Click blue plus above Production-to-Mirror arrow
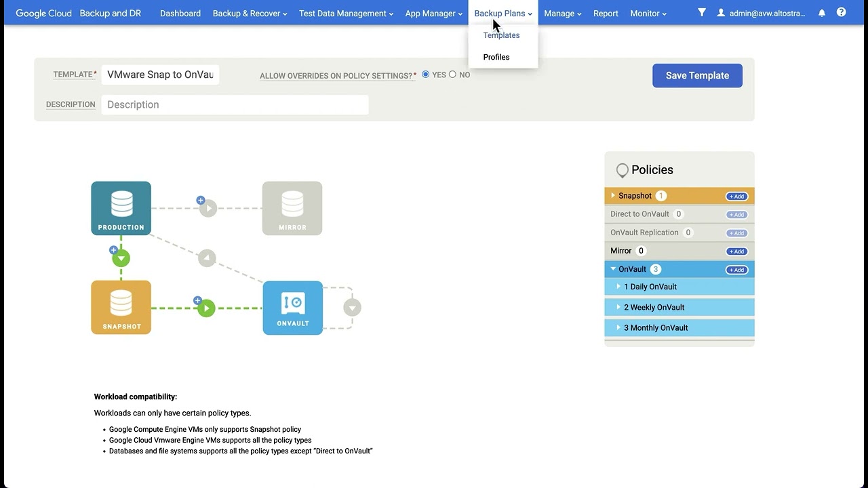The height and width of the screenshot is (488, 868). [x=201, y=200]
